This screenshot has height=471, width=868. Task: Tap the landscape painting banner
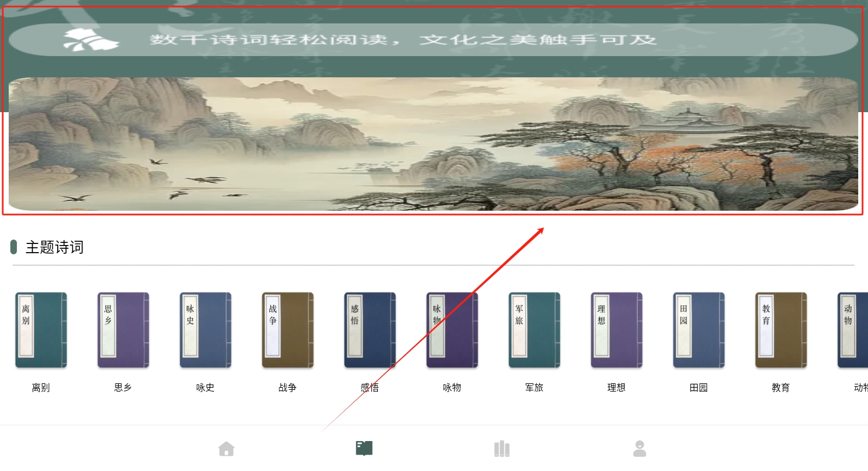(433, 144)
